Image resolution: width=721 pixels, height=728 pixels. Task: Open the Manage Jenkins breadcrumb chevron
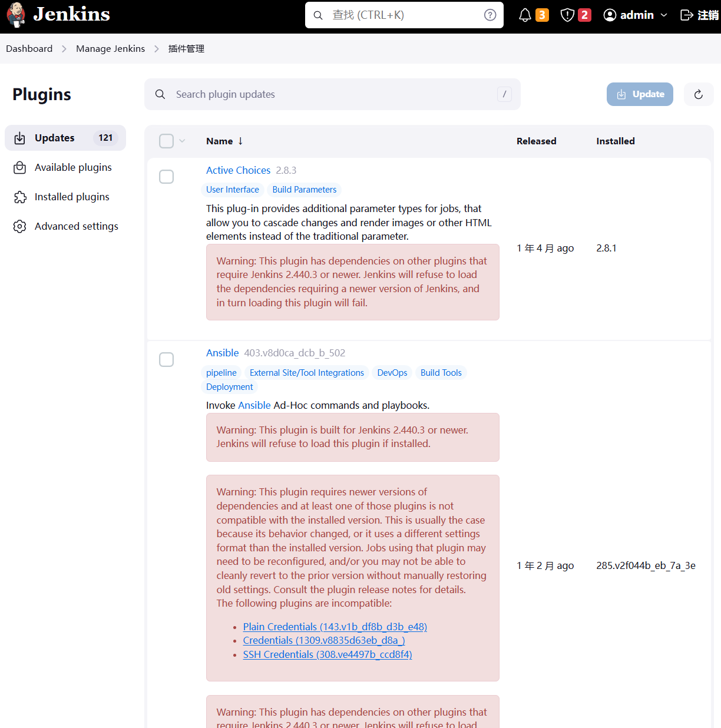157,49
